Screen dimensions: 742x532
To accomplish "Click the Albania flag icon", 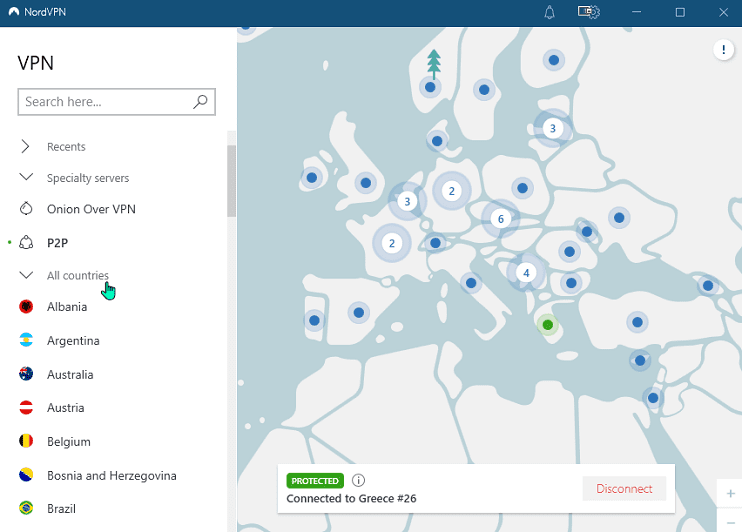I will pyautogui.click(x=26, y=307).
